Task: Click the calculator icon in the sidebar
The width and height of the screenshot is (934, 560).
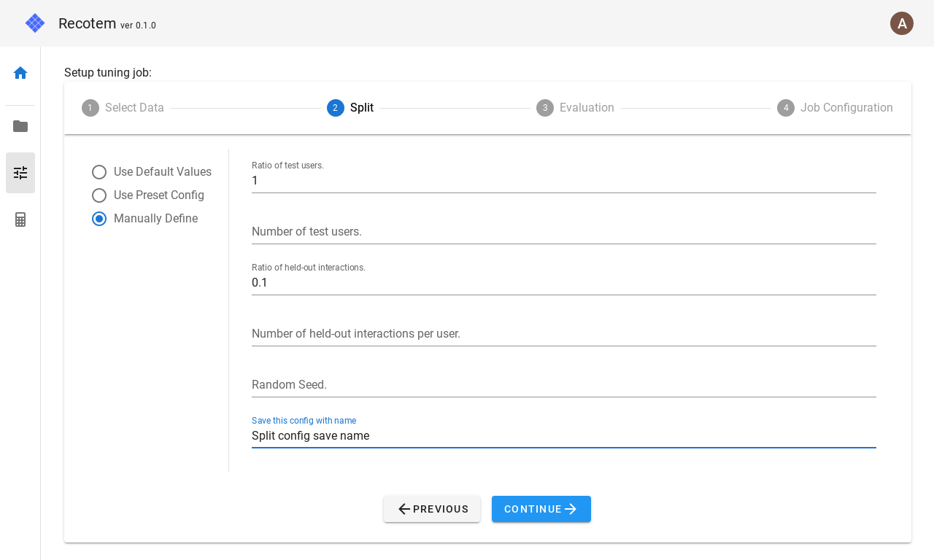Action: 20,219
